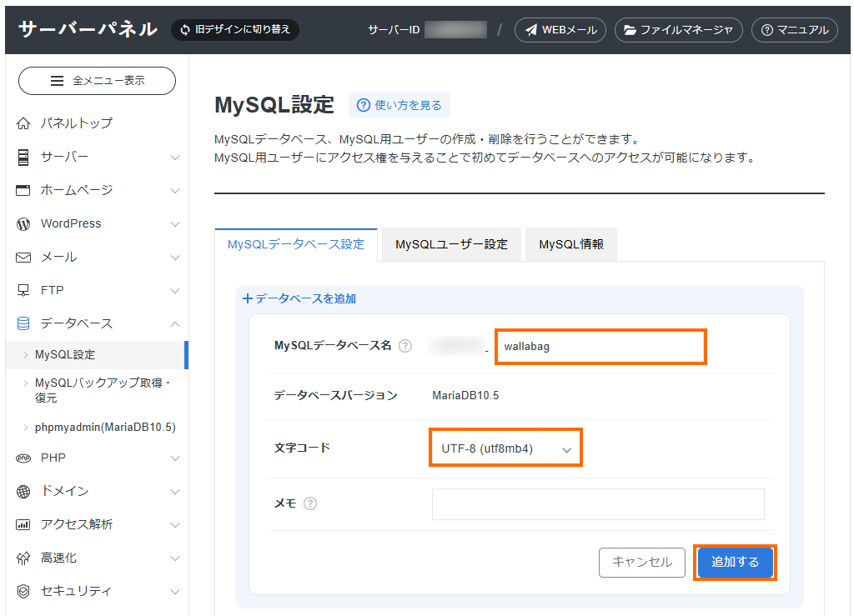This screenshot has height=616, width=854.
Task: Click the Security shield icon
Action: coord(23,592)
